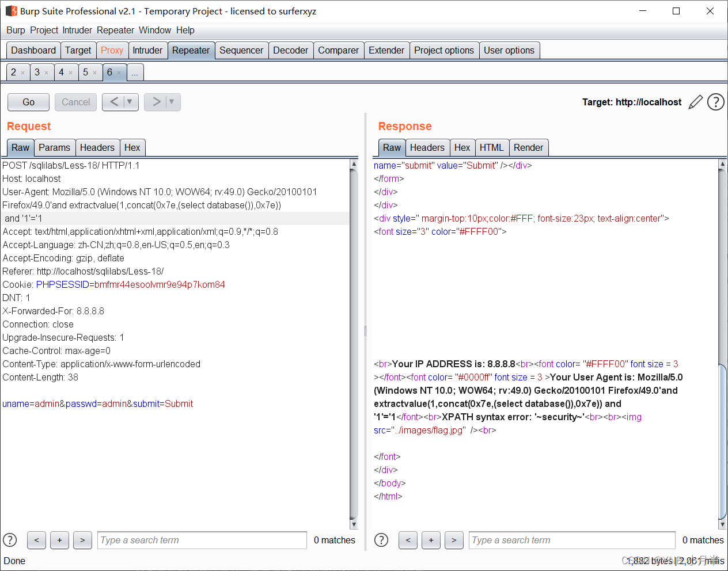The image size is (728, 571).
Task: Open the Project menu
Action: 44,30
